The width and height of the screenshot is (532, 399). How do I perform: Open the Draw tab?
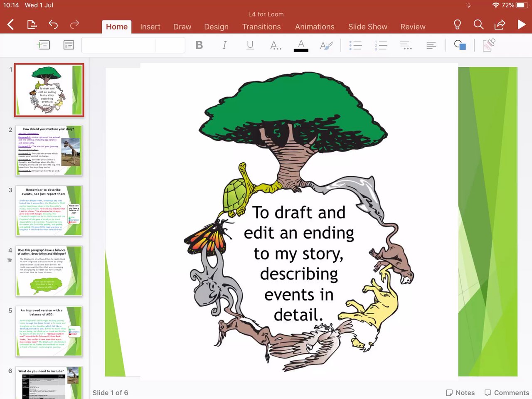click(x=182, y=27)
